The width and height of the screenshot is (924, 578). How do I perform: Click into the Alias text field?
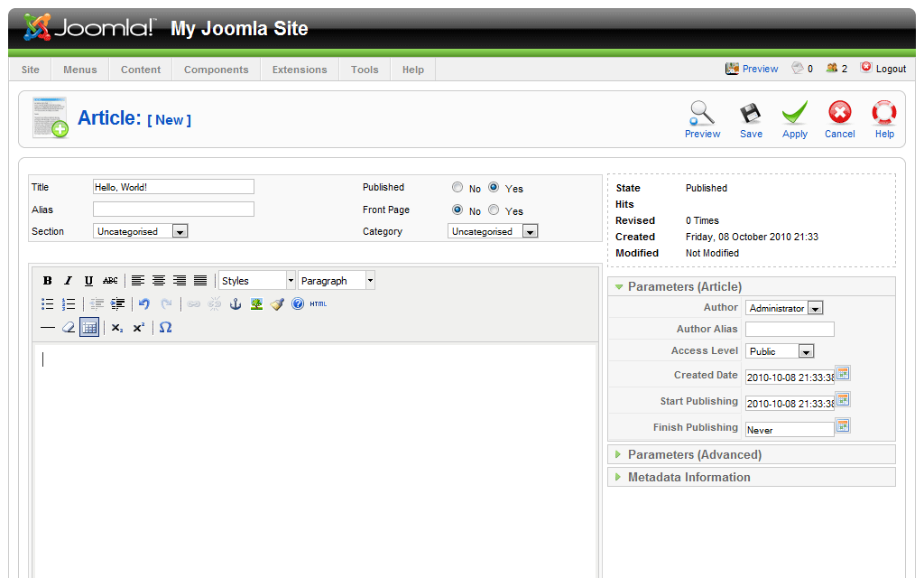click(x=173, y=210)
